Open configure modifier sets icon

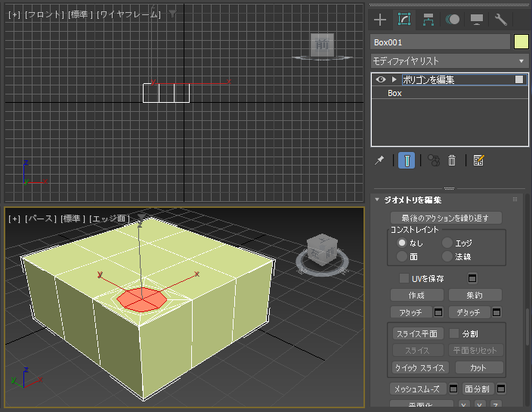(x=478, y=160)
